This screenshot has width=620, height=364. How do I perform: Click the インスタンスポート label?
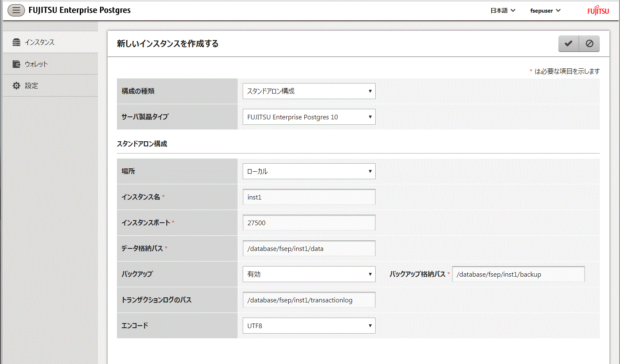pyautogui.click(x=146, y=223)
